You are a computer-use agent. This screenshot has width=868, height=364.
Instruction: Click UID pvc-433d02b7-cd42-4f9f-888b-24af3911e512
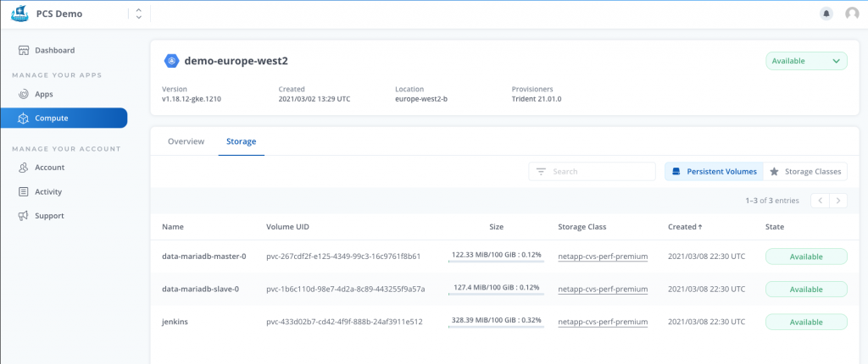coord(344,322)
